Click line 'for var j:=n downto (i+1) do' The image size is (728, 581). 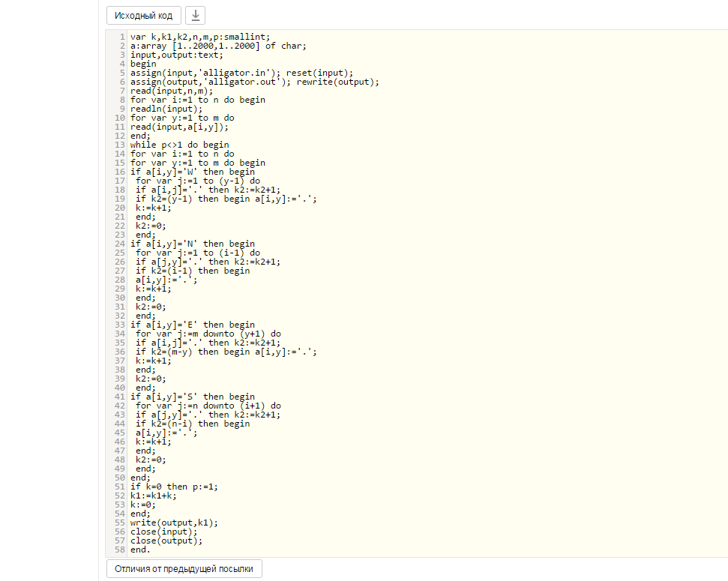208,406
